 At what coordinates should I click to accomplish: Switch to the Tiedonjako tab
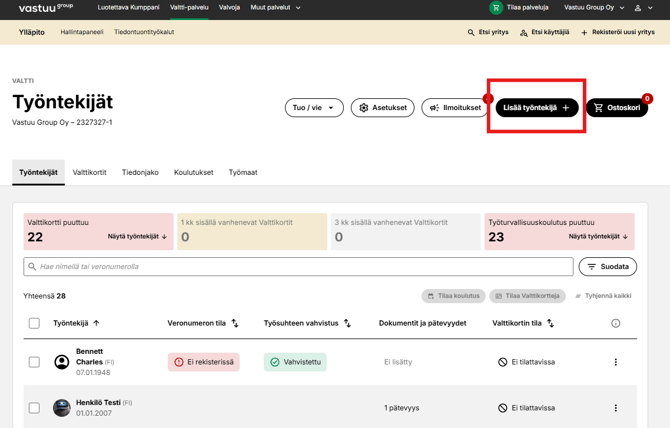140,173
